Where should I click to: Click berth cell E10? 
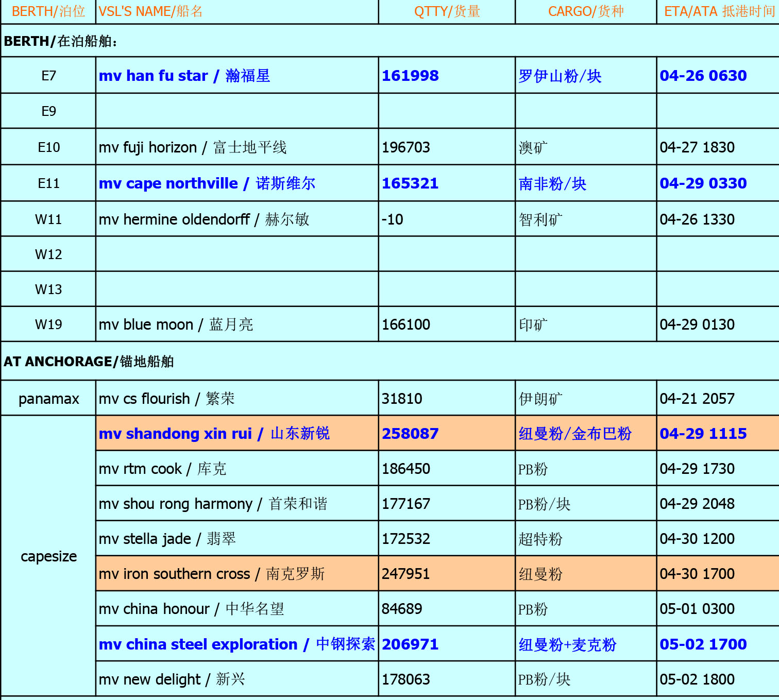click(48, 147)
